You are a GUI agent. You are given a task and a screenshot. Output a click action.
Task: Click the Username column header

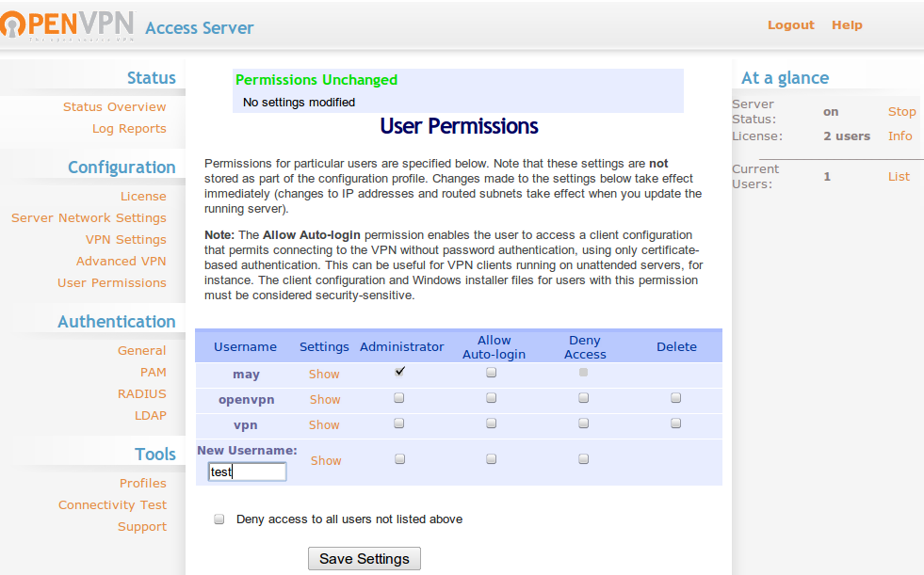pos(245,347)
